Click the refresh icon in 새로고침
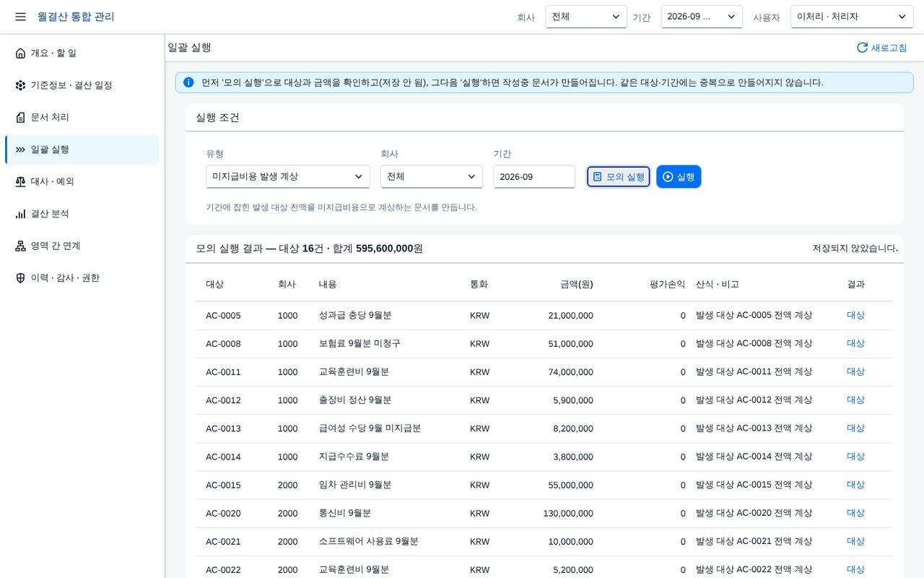This screenshot has width=924, height=578. click(x=862, y=48)
